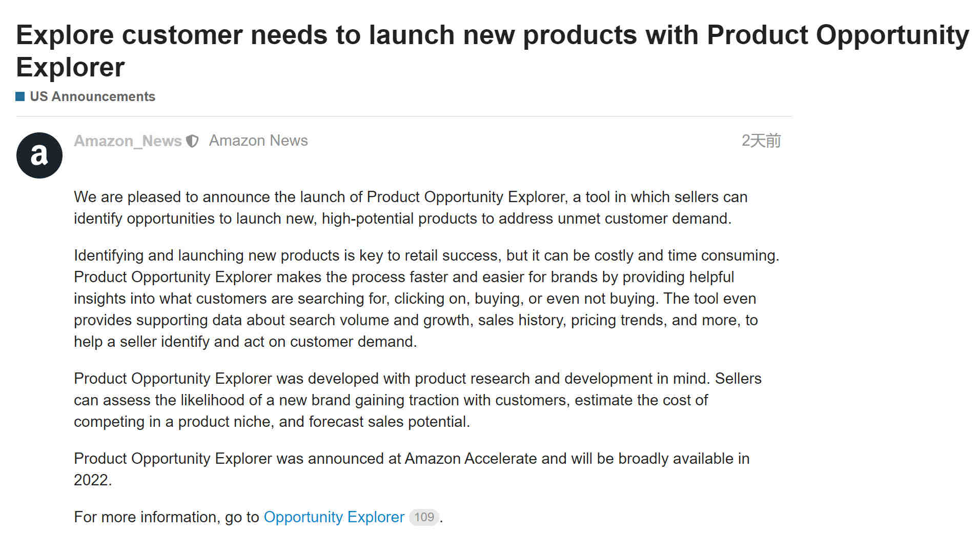This screenshot has height=552, width=980.
Task: Click the '2天前' post timestamp
Action: [x=761, y=141]
